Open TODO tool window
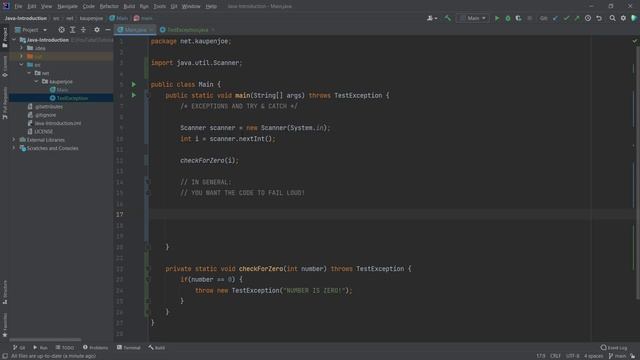Screen dimensions: 640x360 (x=65, y=348)
